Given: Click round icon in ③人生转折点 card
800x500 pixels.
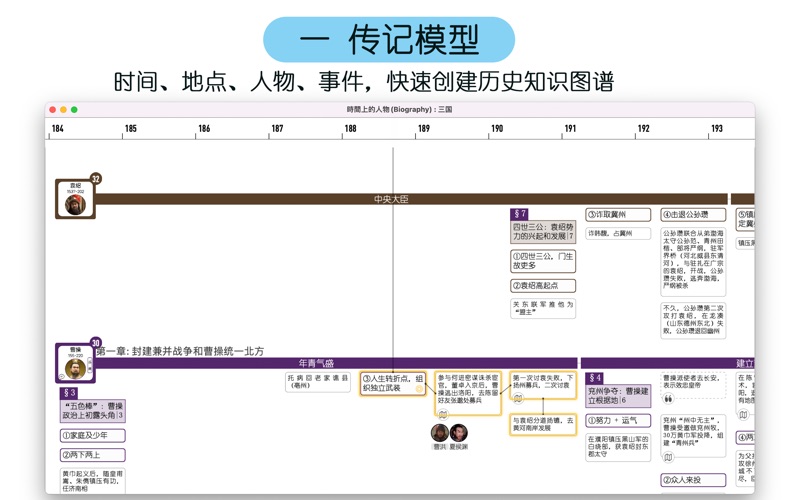Looking at the screenshot, I should tap(419, 389).
